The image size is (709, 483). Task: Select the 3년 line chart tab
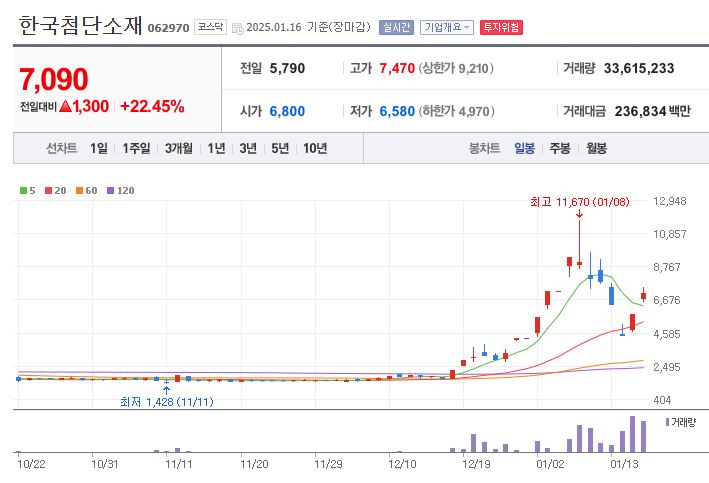248,148
